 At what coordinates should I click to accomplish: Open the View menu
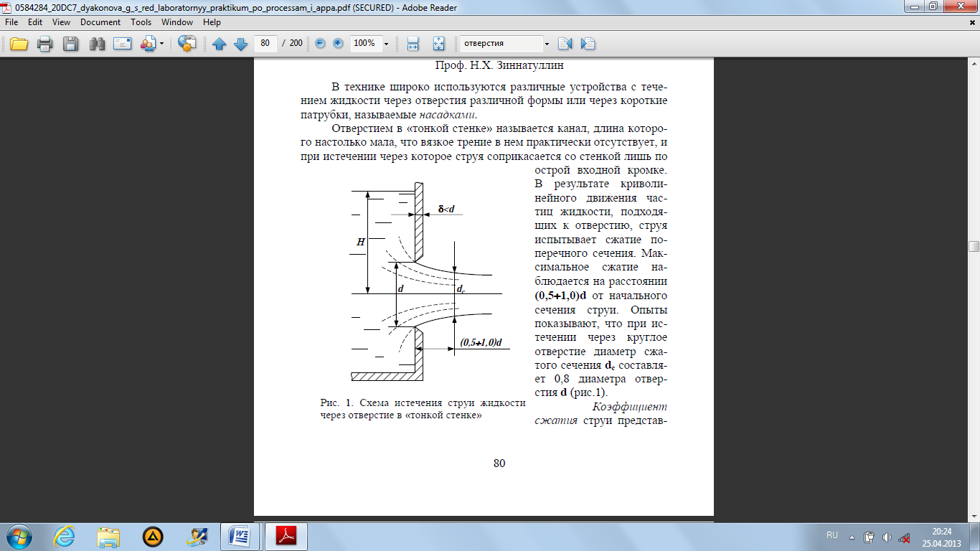pos(61,22)
